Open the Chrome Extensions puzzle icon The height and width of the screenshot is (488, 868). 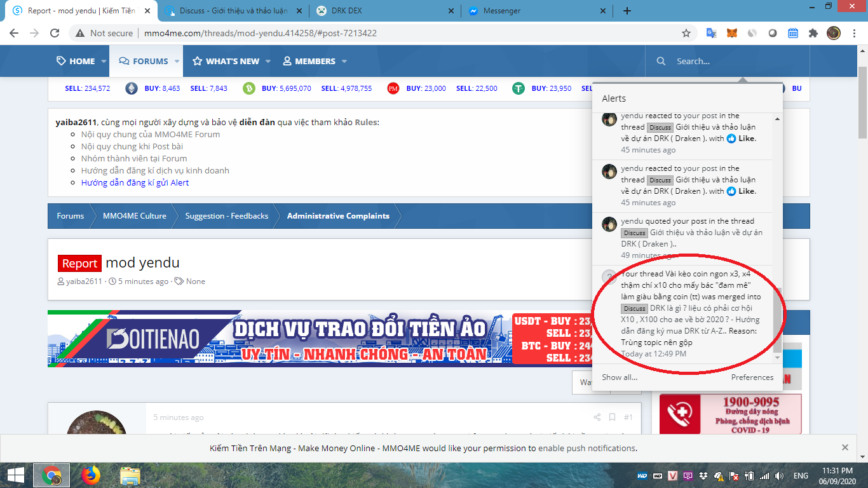point(813,33)
